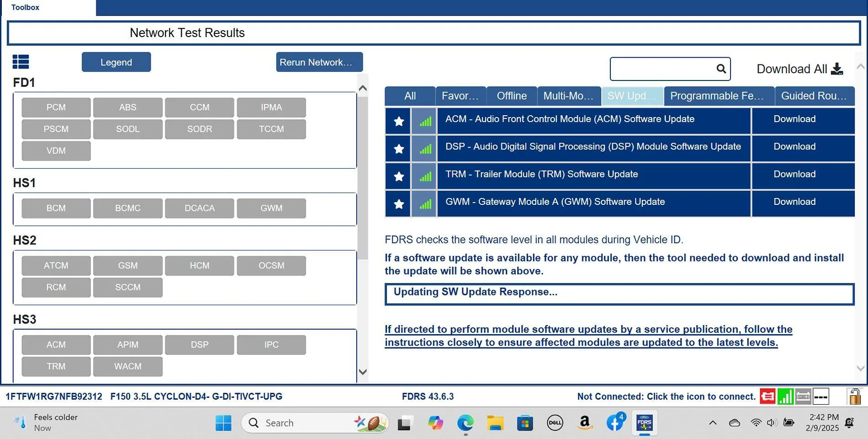Viewport: 868px width, 439px height.
Task: Click the module list scroll down arrow
Action: pyautogui.click(x=363, y=372)
